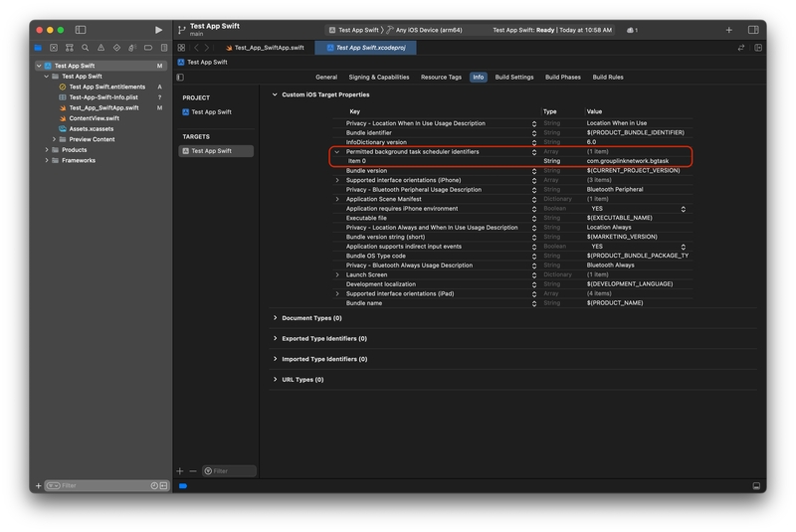Viewport: 796px width, 532px height.
Task: Collapse the Permitted background task scheduler identifiers row
Action: pyautogui.click(x=337, y=152)
